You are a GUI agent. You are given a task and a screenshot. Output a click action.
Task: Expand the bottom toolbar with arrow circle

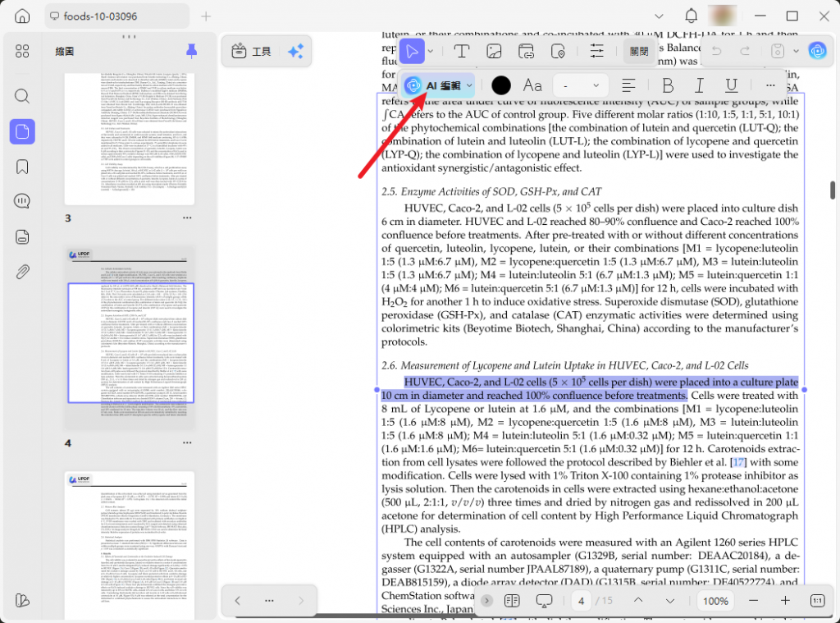486,601
